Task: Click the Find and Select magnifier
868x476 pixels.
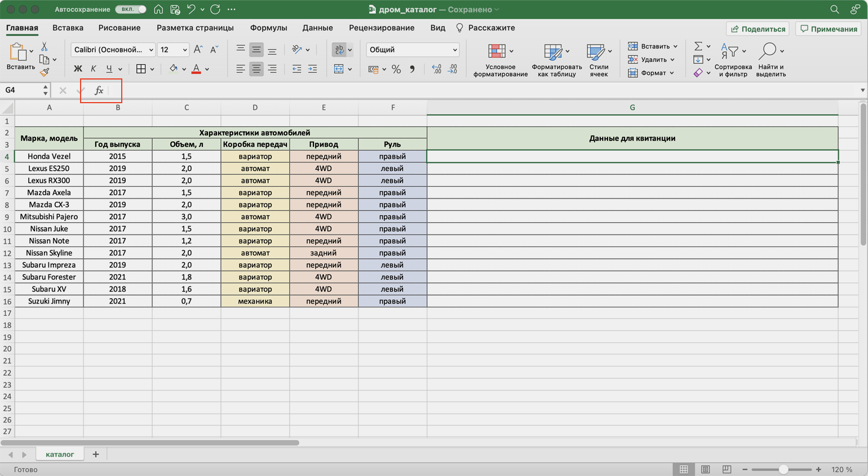Action: [767, 52]
